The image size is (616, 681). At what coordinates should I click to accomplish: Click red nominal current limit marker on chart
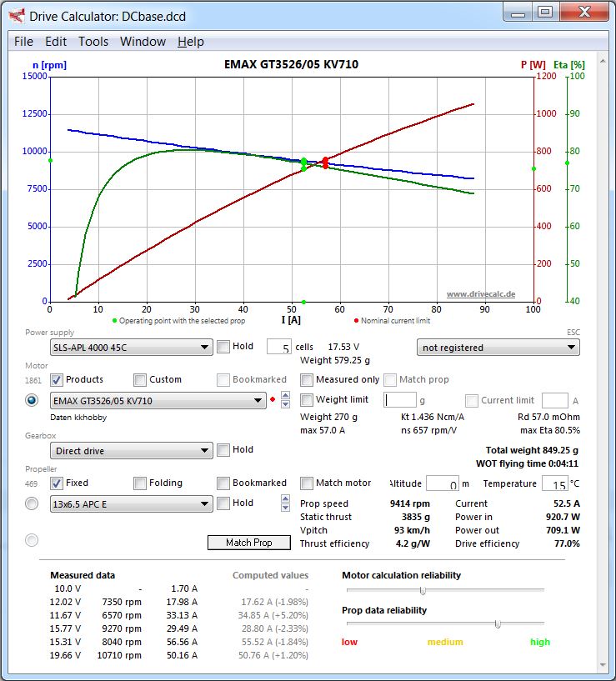[325, 163]
